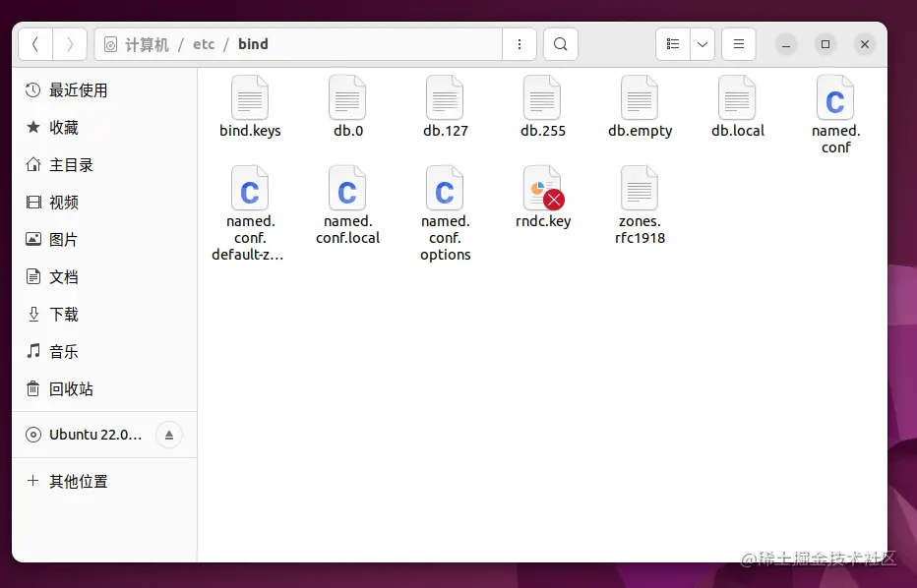Viewport: 917px width, 588px height.
Task: Select the bind.keys file icon
Action: [250, 97]
